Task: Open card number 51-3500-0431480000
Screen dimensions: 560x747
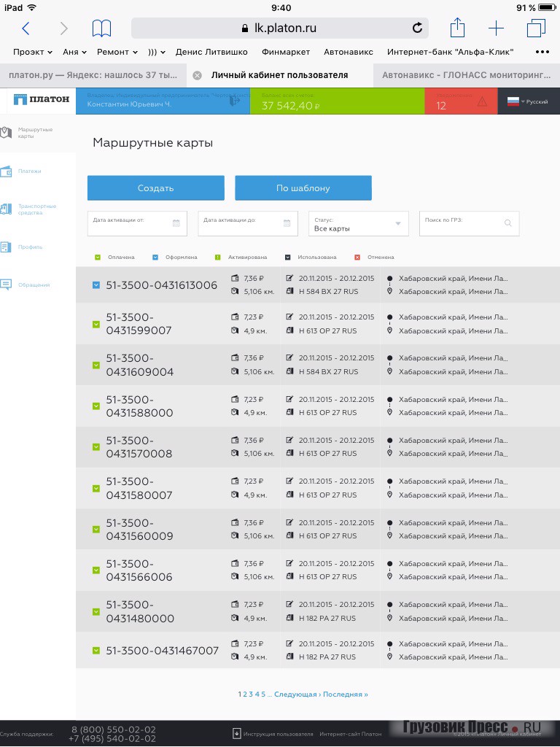Action: [x=140, y=612]
